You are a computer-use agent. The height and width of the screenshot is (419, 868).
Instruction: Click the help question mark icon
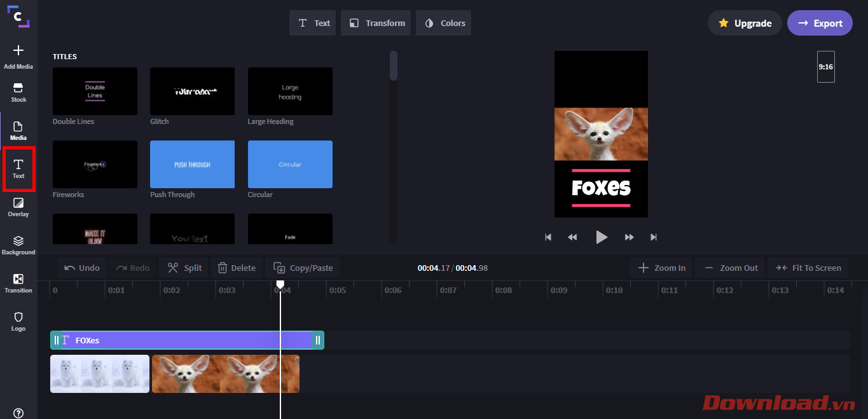point(18,413)
